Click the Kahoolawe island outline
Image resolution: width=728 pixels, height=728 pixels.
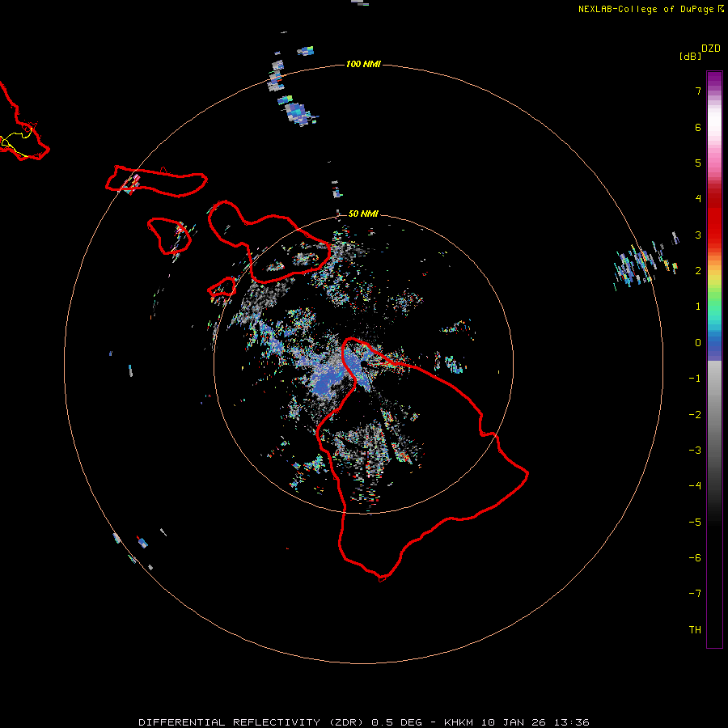coord(222,287)
